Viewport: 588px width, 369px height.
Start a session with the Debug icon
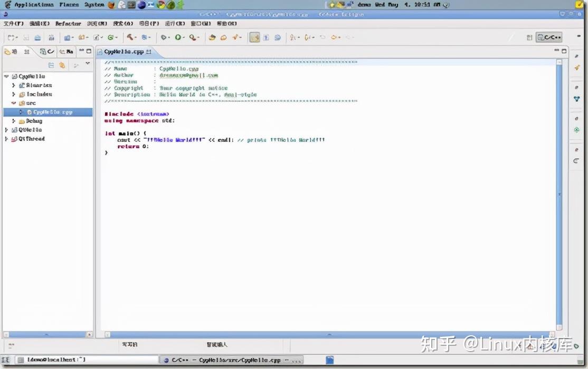pos(163,37)
